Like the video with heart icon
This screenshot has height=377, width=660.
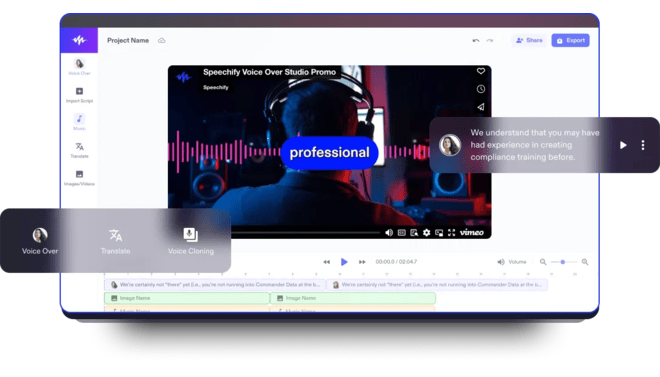pos(481,71)
